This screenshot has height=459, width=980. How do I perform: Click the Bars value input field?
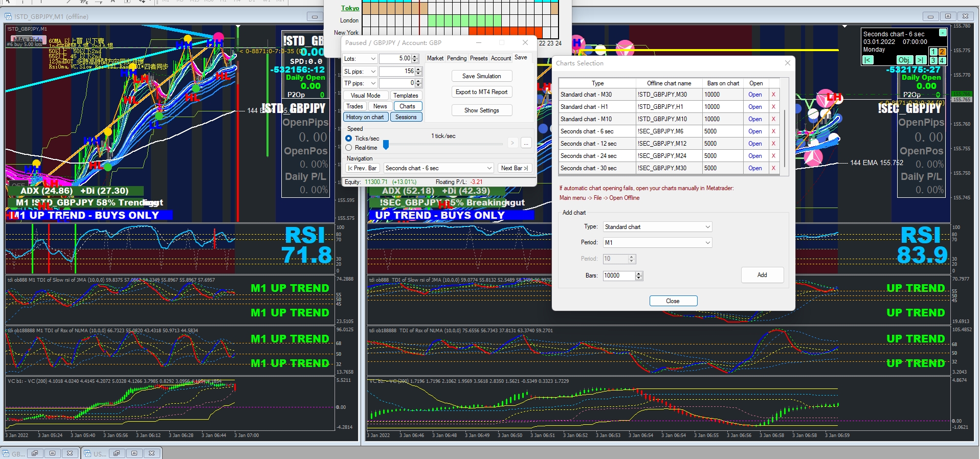tap(619, 276)
